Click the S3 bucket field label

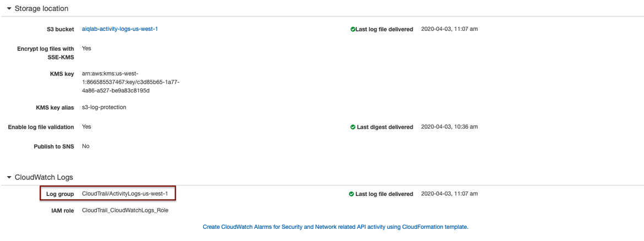point(60,29)
